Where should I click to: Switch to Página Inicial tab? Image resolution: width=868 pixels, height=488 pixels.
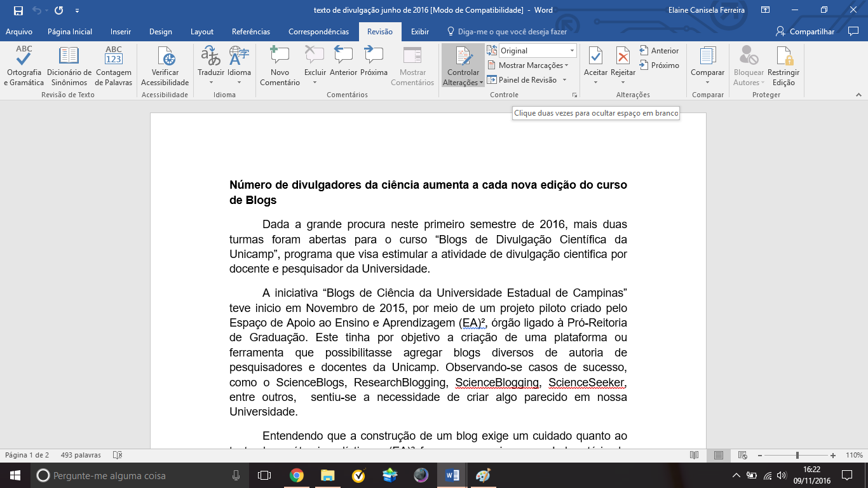click(x=70, y=32)
